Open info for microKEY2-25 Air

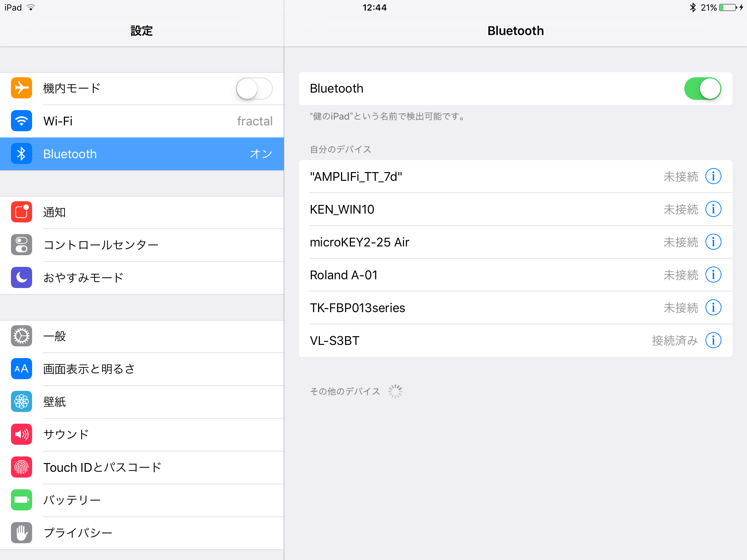[713, 242]
